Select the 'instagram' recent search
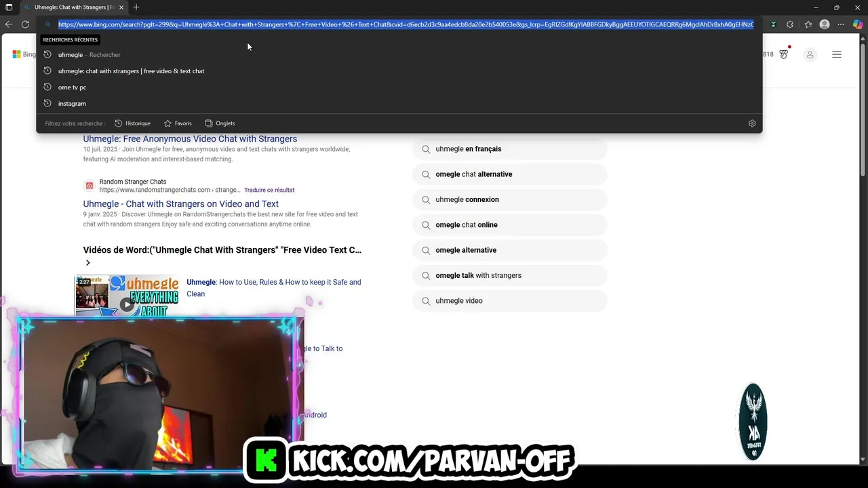 pos(399,104)
